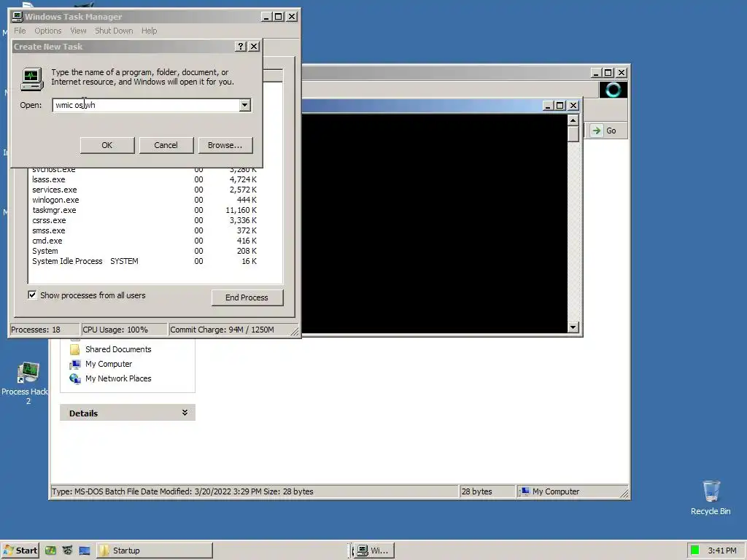Click the What's This help button in dialog

(x=241, y=46)
